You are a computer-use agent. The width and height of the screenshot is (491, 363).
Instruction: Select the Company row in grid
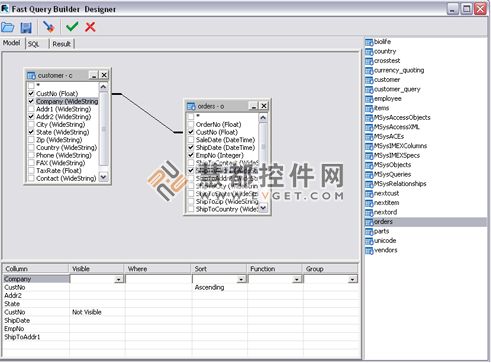point(36,279)
